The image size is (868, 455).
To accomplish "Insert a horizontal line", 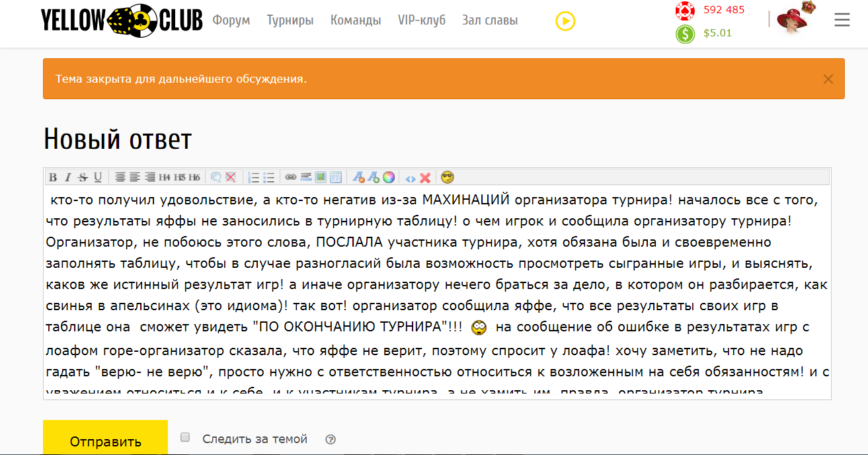I will coord(305,177).
